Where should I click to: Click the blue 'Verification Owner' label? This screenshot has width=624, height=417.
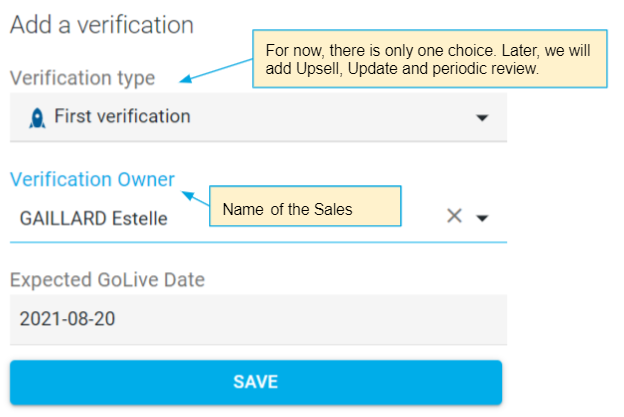click(x=92, y=179)
